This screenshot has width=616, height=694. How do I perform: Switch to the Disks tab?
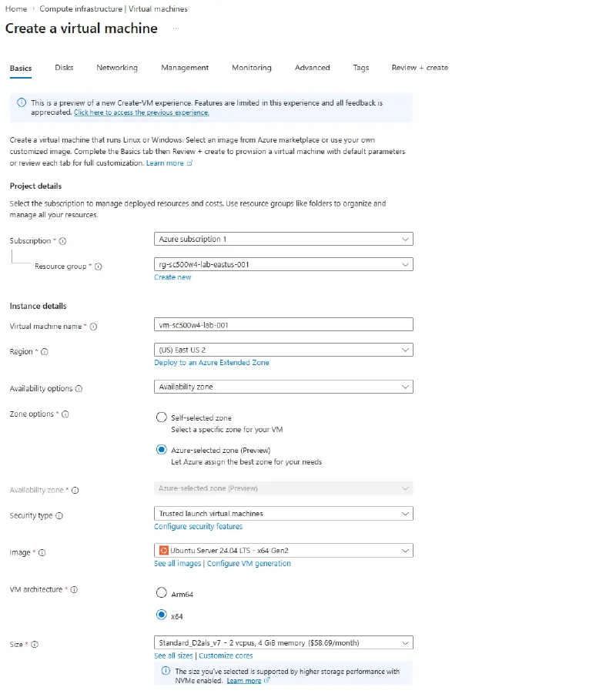click(x=64, y=68)
